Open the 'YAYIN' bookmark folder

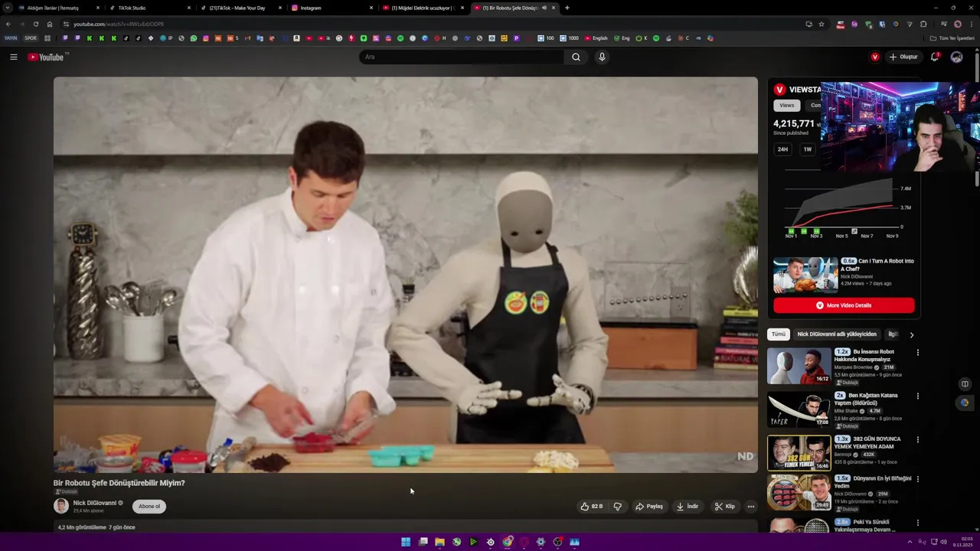11,38
